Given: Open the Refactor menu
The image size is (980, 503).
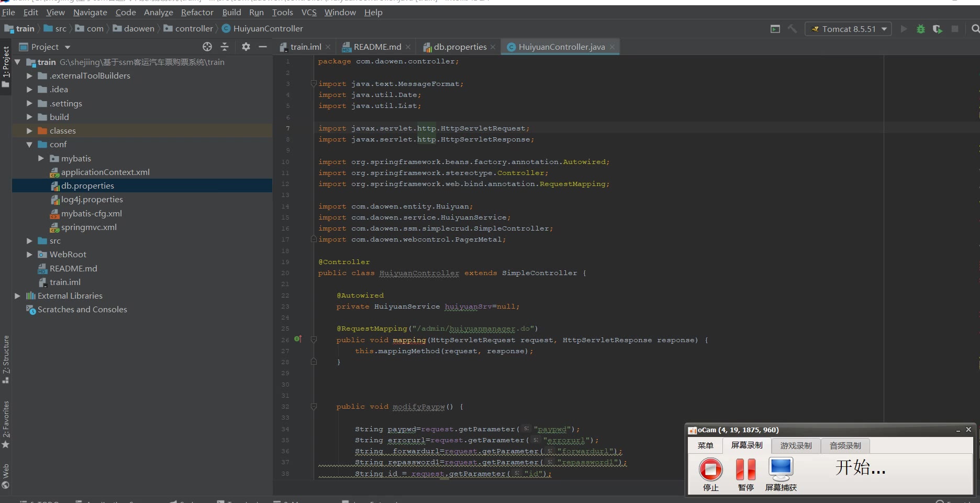Looking at the screenshot, I should pyautogui.click(x=197, y=12).
